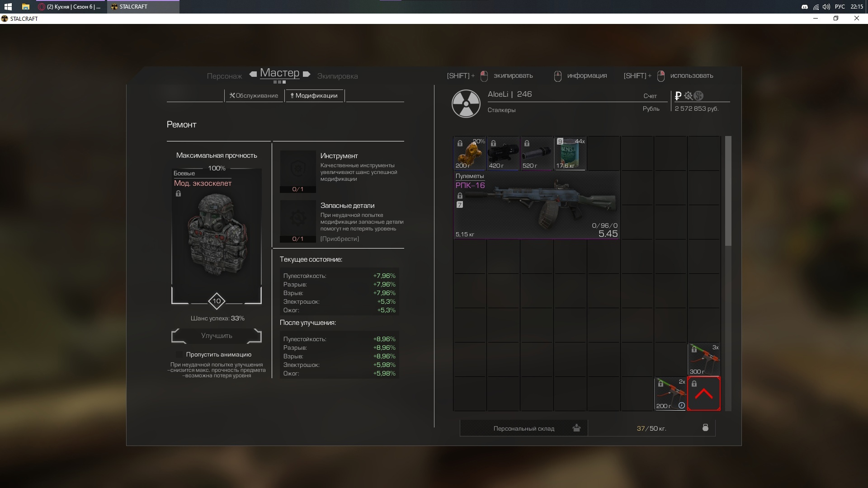Open the Модификации tab
Image resolution: width=868 pixels, height=488 pixels.
pos(314,95)
